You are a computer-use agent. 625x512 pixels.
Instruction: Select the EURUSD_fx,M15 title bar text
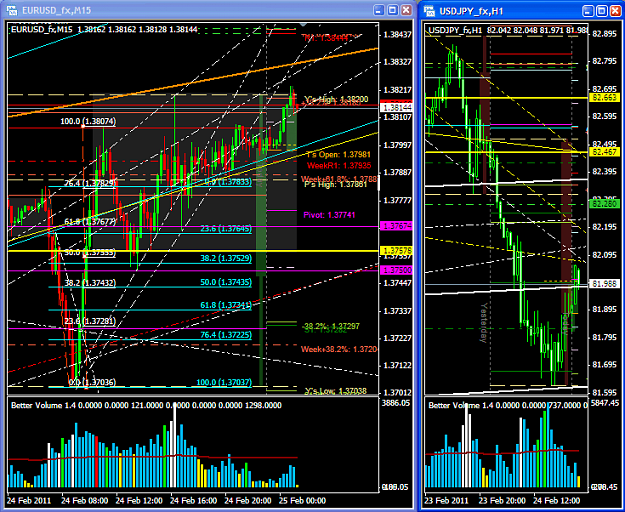56,11
